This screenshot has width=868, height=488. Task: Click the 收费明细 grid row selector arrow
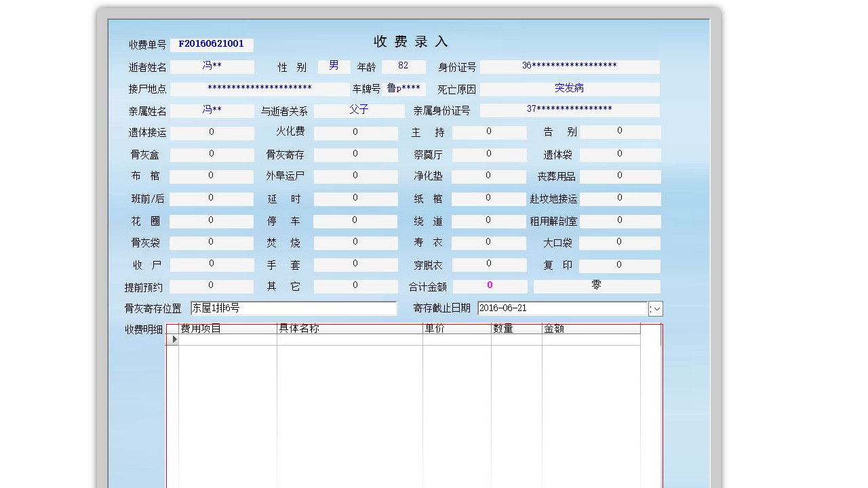(x=174, y=339)
